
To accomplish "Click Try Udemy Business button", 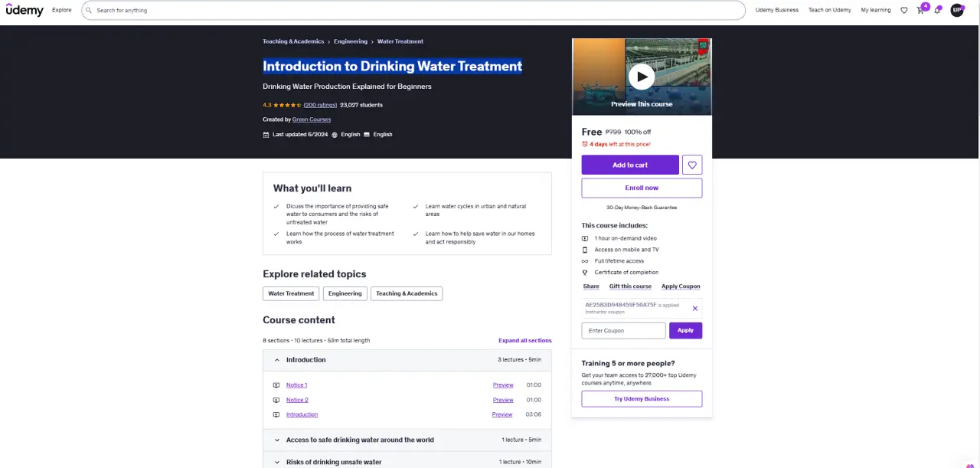I will tap(642, 398).
